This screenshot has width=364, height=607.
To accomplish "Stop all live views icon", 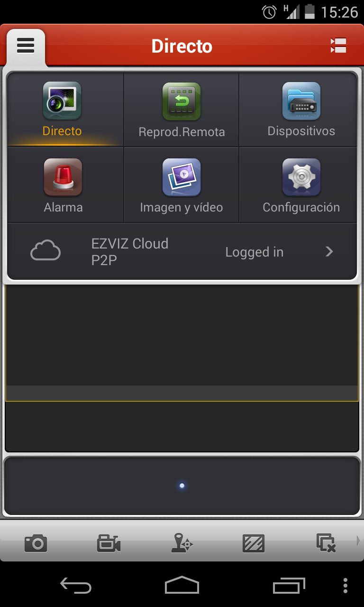I will (326, 543).
